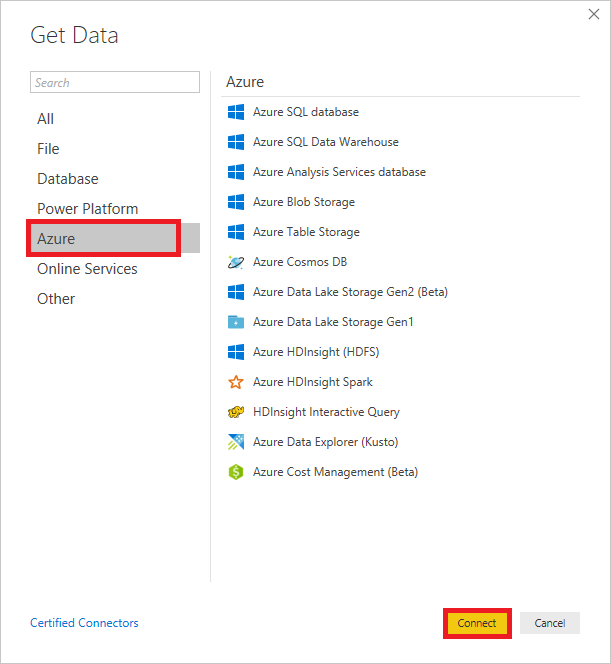Click the Azure Data Explorer (Kusto) icon
This screenshot has width=611, height=664.
(236, 442)
